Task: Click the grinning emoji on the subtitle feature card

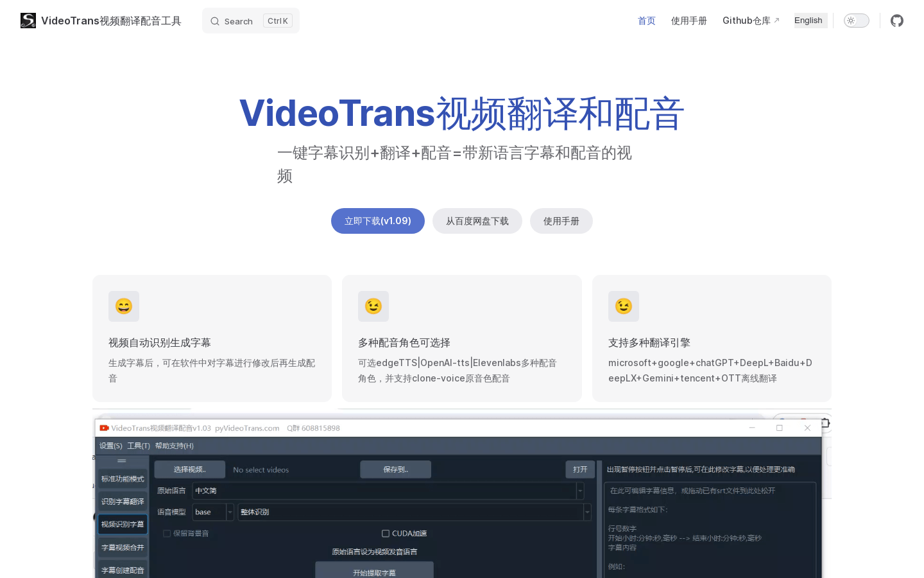Action: pyautogui.click(x=124, y=306)
